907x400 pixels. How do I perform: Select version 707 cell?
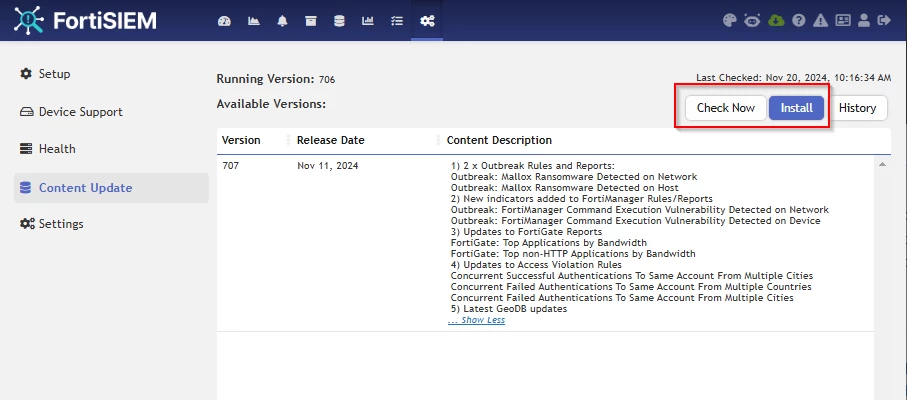pos(230,166)
